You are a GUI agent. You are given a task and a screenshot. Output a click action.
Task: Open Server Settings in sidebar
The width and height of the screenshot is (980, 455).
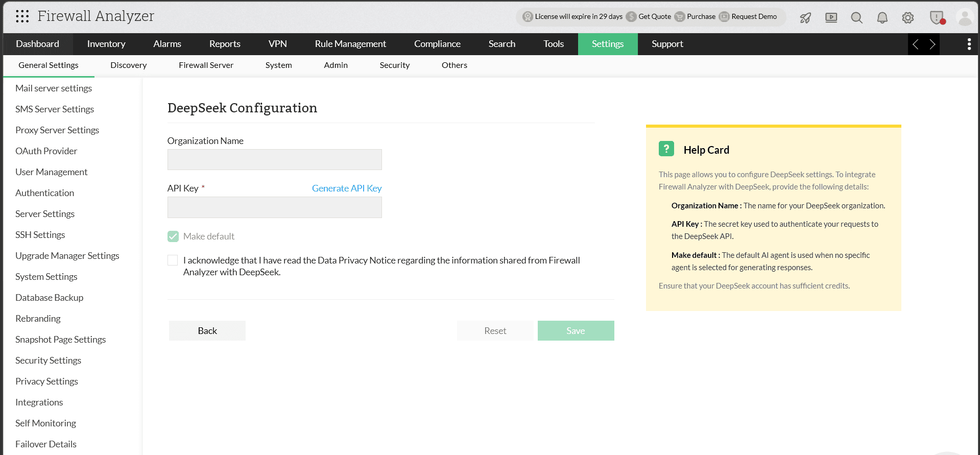coord(45,214)
